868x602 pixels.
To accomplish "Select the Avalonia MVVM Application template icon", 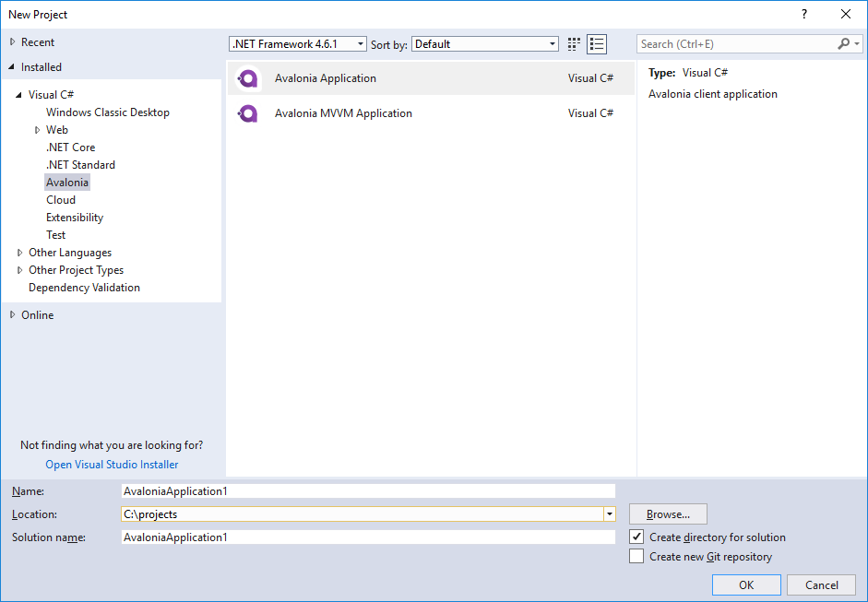I will point(247,112).
